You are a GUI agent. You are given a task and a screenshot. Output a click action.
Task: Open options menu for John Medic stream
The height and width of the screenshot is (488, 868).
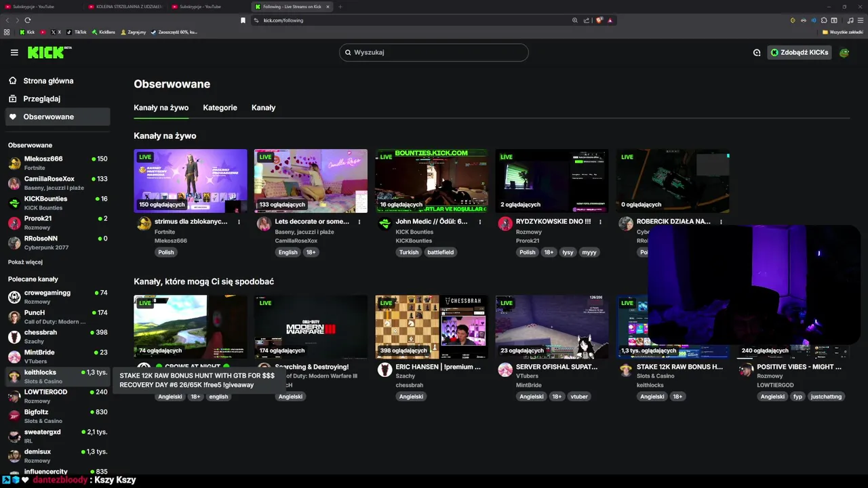480,222
